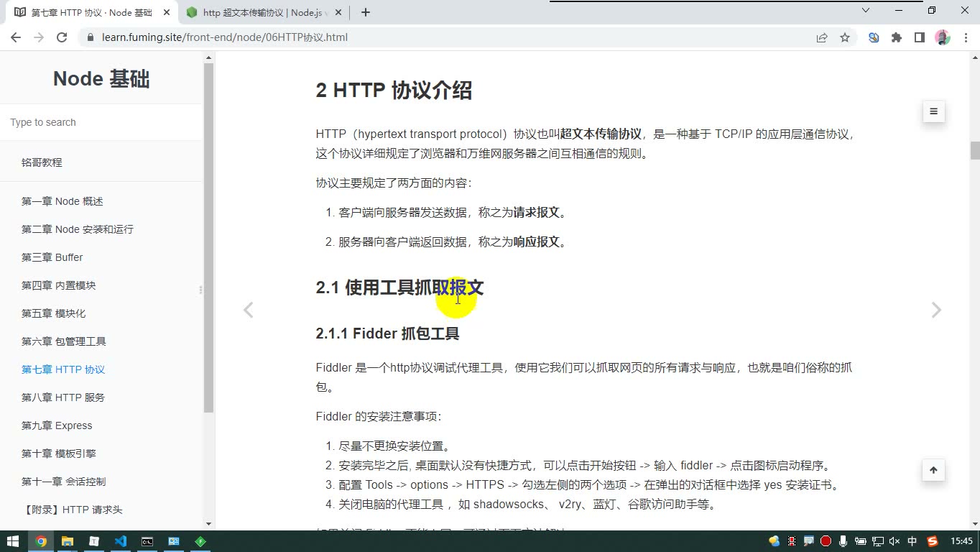The height and width of the screenshot is (552, 980).
Task: Click the heading 2.1 使用工具抓取报文
Action: coord(399,287)
